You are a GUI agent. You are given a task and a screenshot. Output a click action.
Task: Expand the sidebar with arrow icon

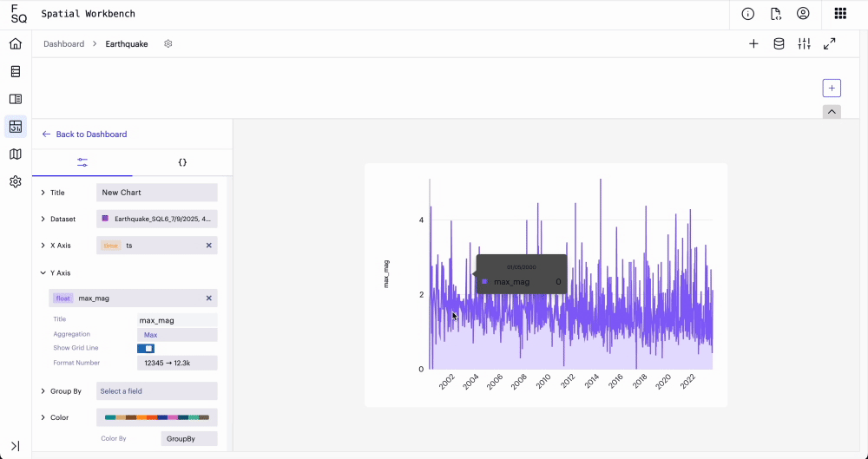pos(16,446)
